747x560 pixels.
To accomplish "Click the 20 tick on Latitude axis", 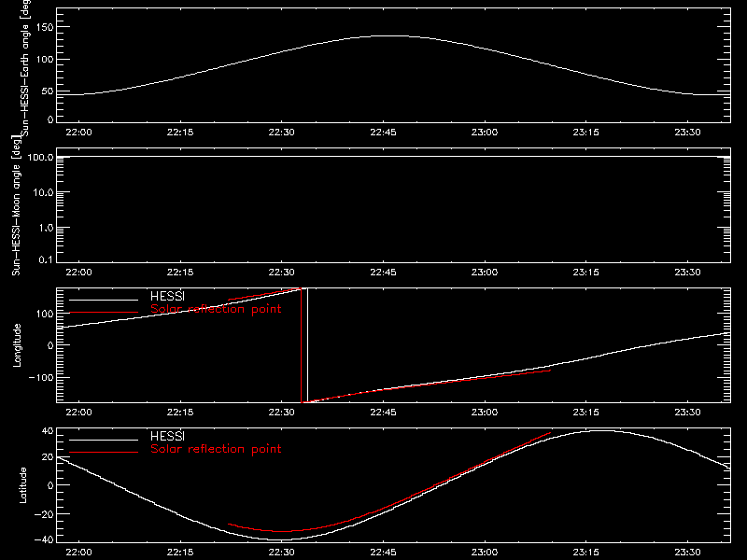I will pyautogui.click(x=48, y=457).
